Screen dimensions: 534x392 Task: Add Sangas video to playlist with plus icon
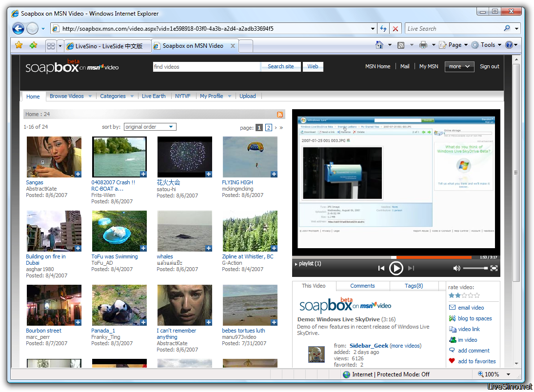79,174
